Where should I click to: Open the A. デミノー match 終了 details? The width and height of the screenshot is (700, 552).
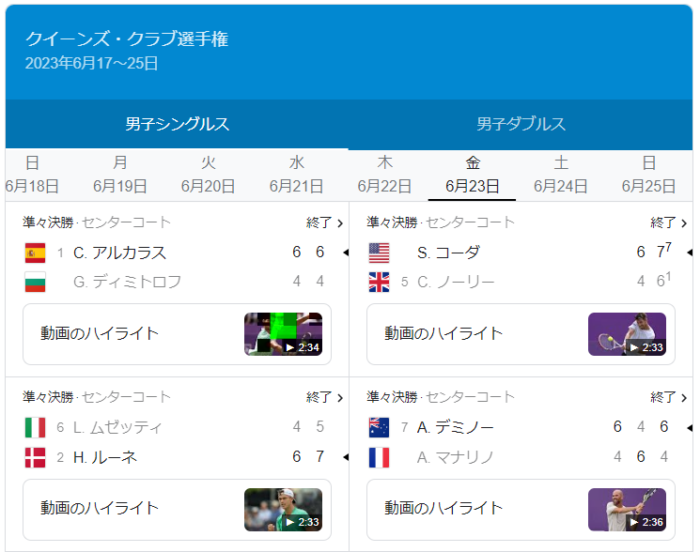pyautogui.click(x=669, y=398)
